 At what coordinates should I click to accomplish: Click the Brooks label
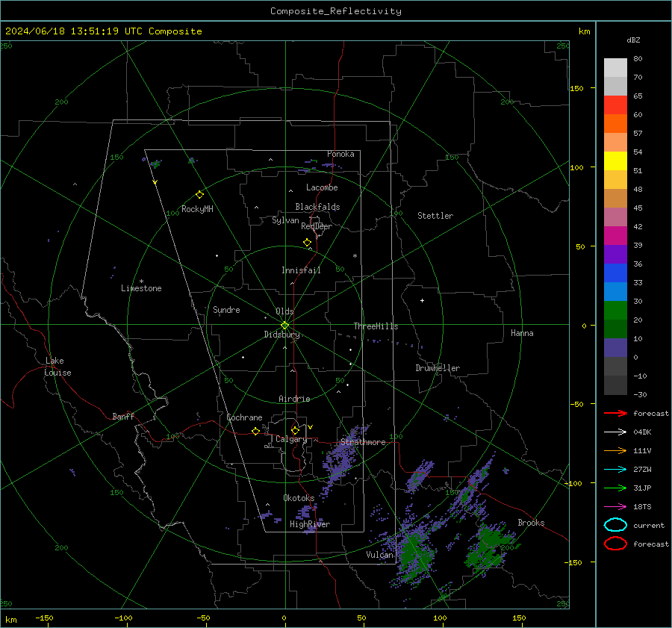click(531, 523)
